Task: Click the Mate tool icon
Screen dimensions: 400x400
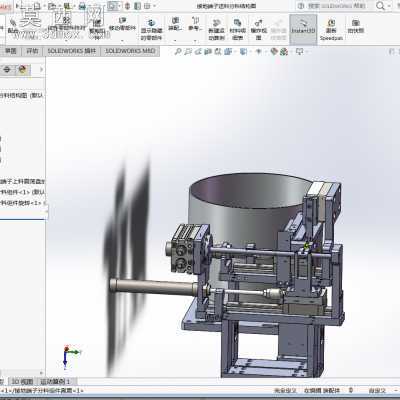Action: [13, 26]
